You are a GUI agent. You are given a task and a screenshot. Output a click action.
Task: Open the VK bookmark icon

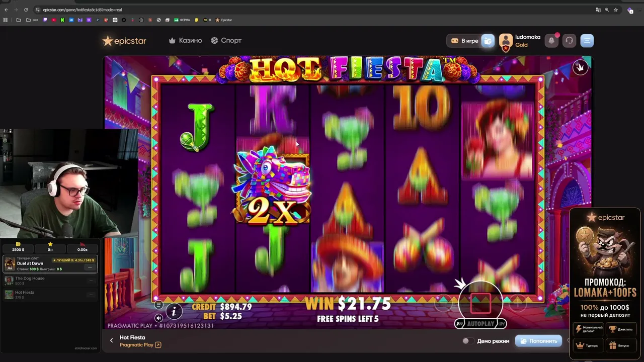click(x=71, y=20)
